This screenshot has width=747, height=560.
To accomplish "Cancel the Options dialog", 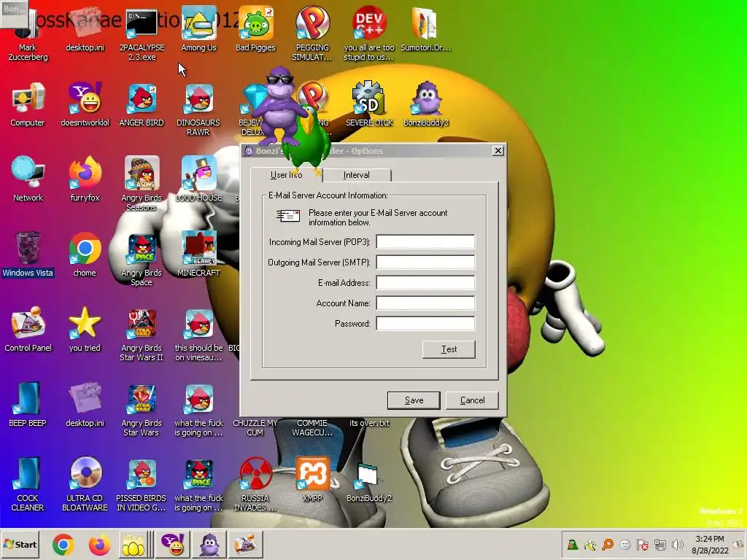I will tap(472, 400).
